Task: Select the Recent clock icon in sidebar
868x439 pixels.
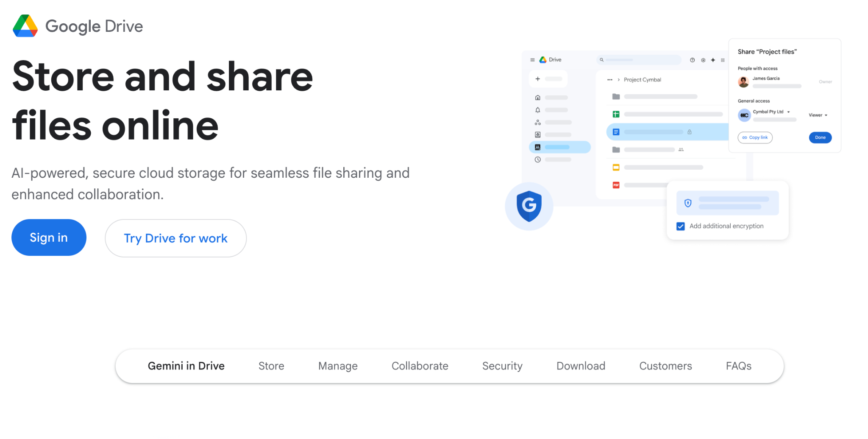Action: [x=538, y=159]
